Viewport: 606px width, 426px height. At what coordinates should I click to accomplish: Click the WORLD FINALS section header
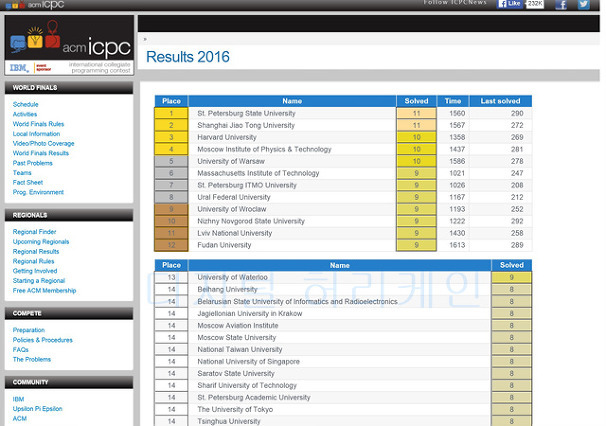[69, 88]
